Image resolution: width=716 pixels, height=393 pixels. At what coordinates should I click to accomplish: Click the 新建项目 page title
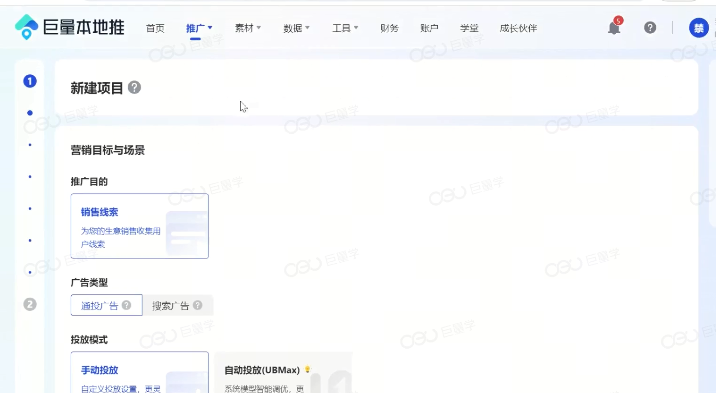(x=97, y=88)
